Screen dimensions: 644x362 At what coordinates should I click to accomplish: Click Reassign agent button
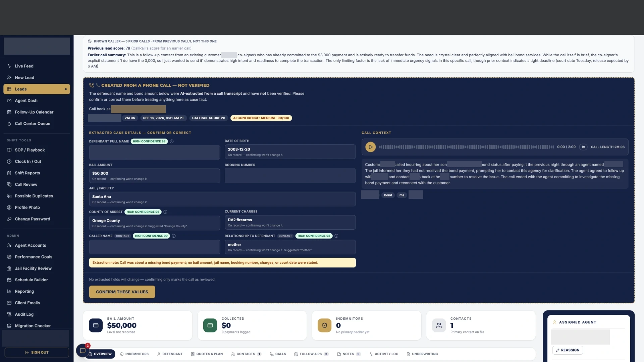[568, 350]
